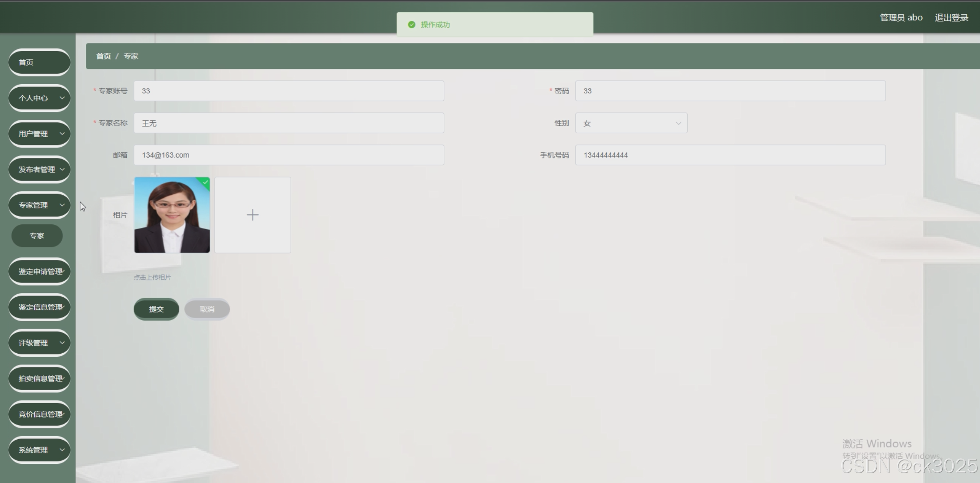This screenshot has height=483, width=980.
Task: Focus the 专家账号 input field
Action: (288, 91)
